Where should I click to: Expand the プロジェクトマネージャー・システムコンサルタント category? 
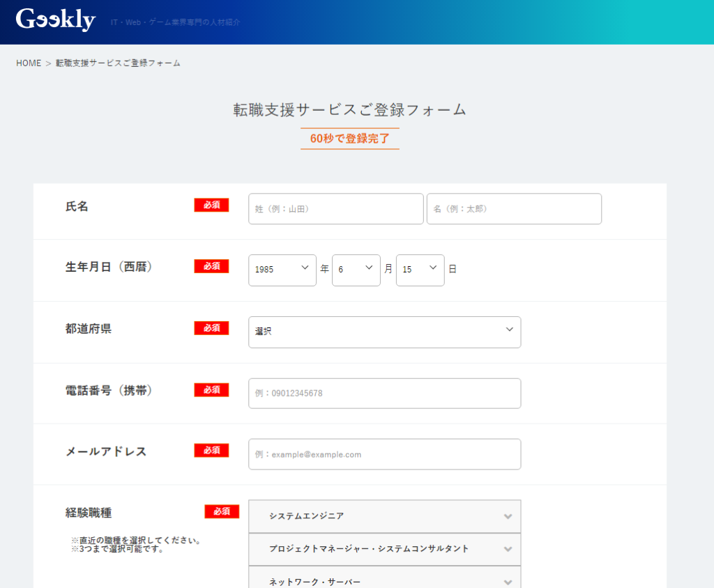point(377,549)
